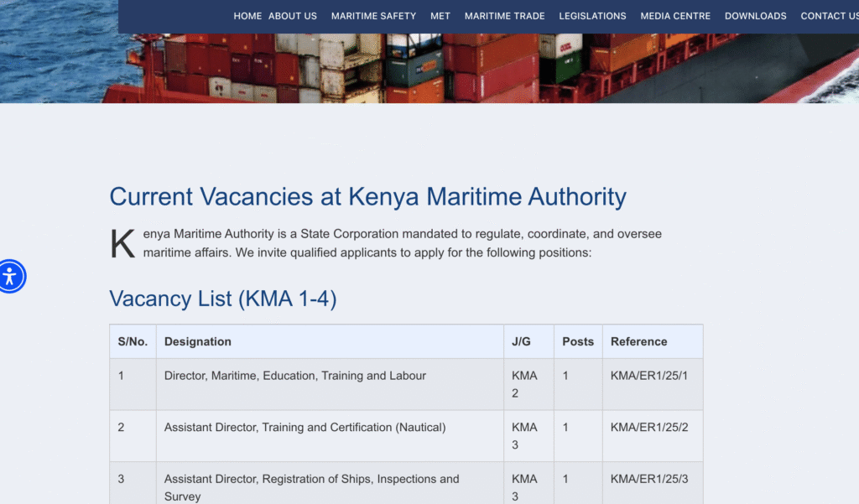Click the 'S/No.' column header
859x504 pixels.
click(x=133, y=341)
